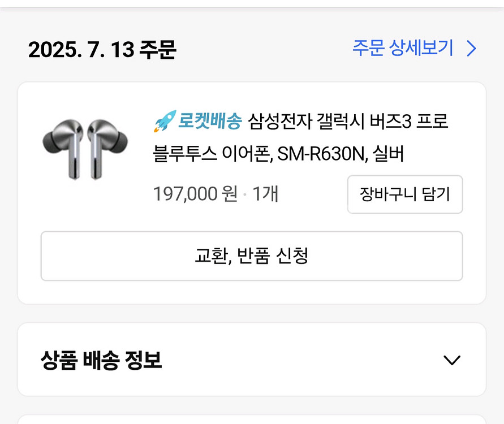Viewport: 504px width, 424px height.
Task: Click the 197,000 원 price text
Action: click(195, 194)
